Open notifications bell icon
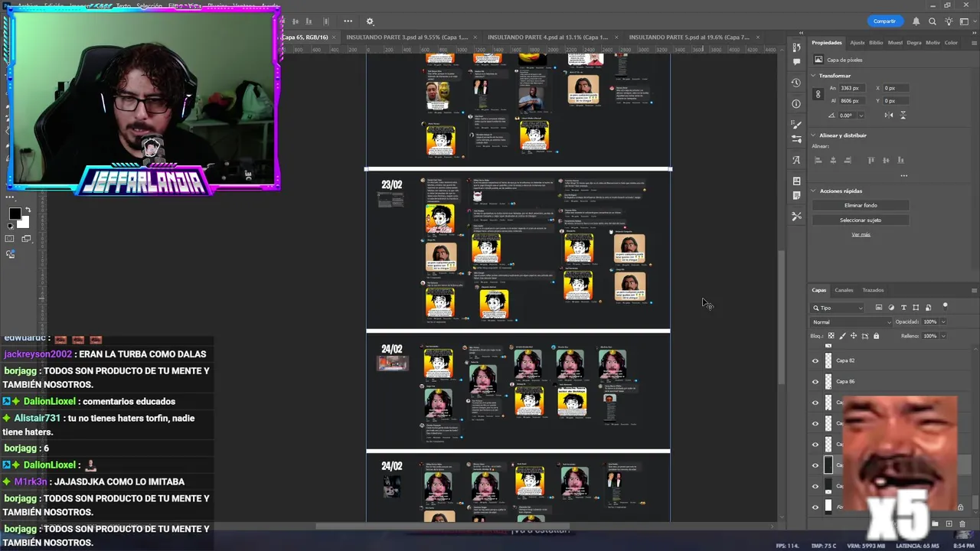 pyautogui.click(x=916, y=21)
